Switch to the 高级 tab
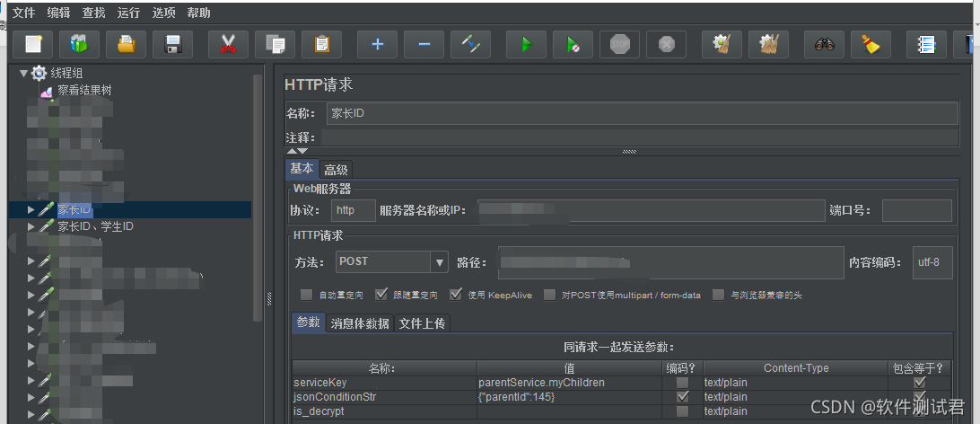The height and width of the screenshot is (424, 980). [336, 170]
